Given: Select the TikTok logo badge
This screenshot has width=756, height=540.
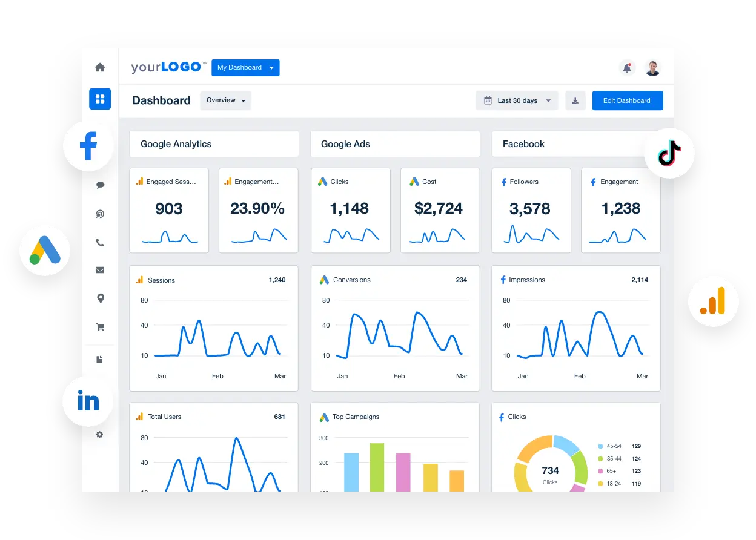Looking at the screenshot, I should pyautogui.click(x=669, y=153).
